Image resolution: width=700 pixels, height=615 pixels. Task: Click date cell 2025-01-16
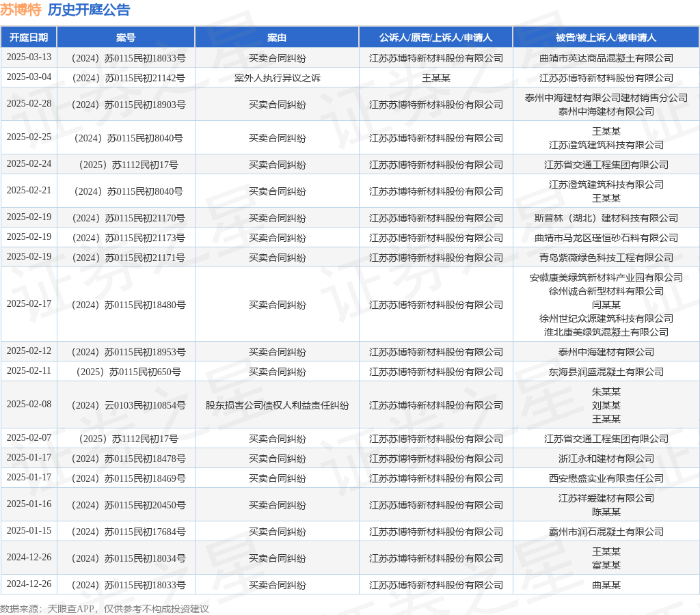coord(29,504)
